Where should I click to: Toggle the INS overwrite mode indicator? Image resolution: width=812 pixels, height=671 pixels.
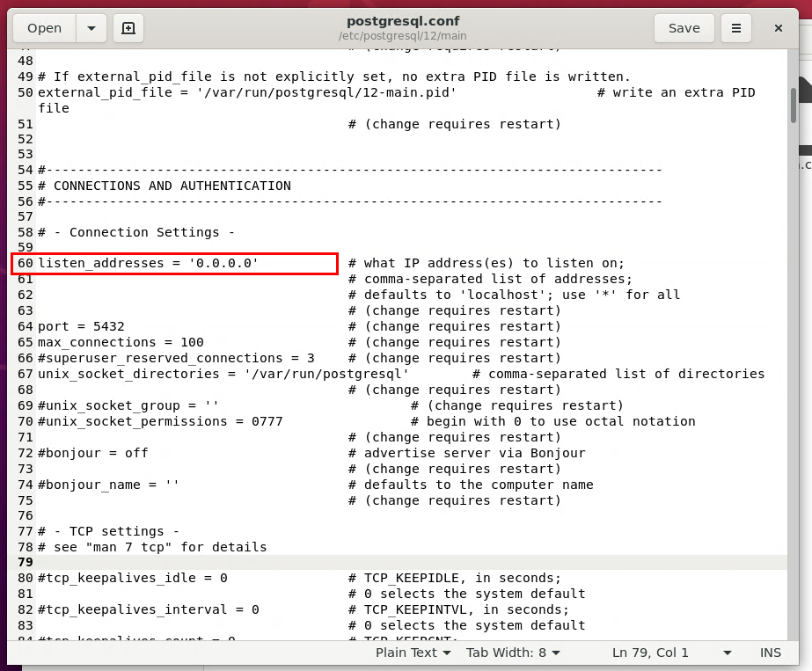coord(771,653)
